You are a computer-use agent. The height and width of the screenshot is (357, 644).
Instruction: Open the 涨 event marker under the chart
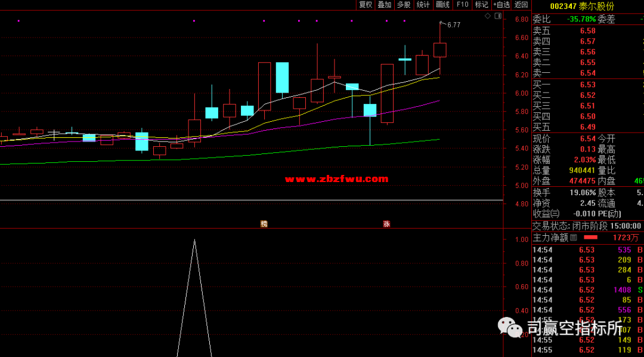[x=386, y=224]
